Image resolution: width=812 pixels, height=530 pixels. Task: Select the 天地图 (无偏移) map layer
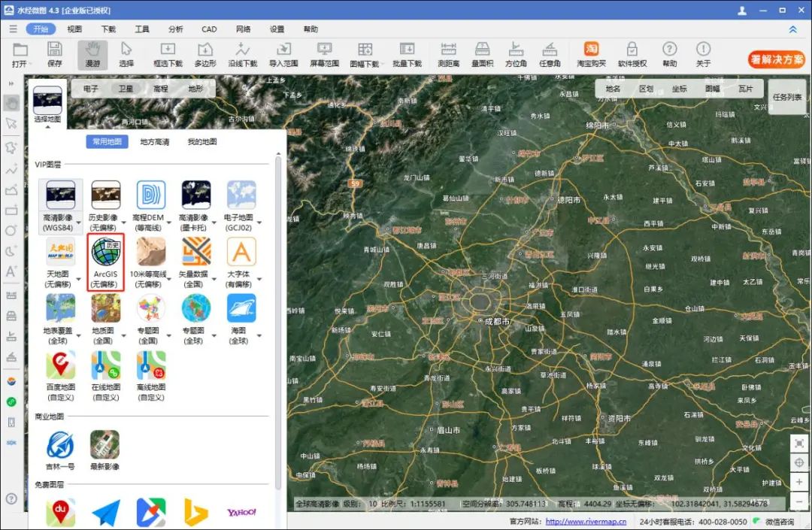click(x=60, y=262)
